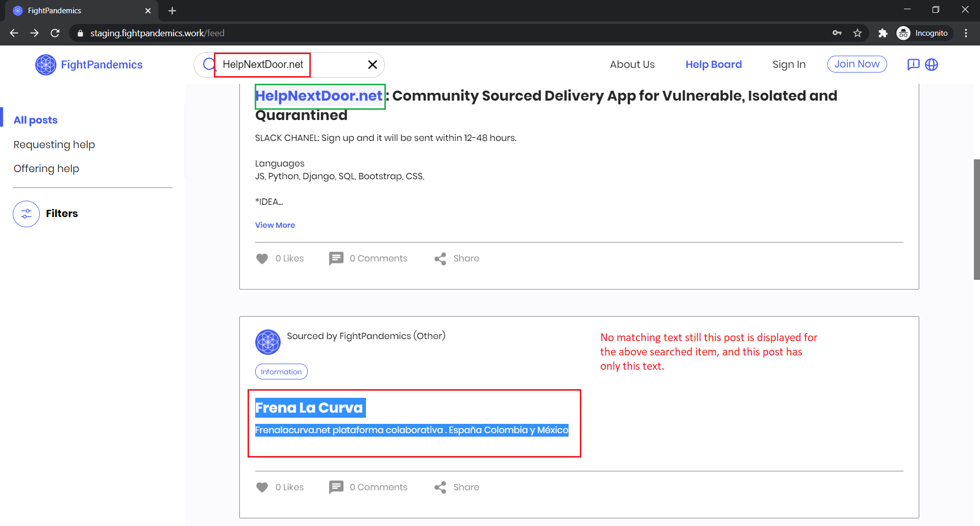Select Requesting help in sidebar
980x526 pixels.
(54, 145)
